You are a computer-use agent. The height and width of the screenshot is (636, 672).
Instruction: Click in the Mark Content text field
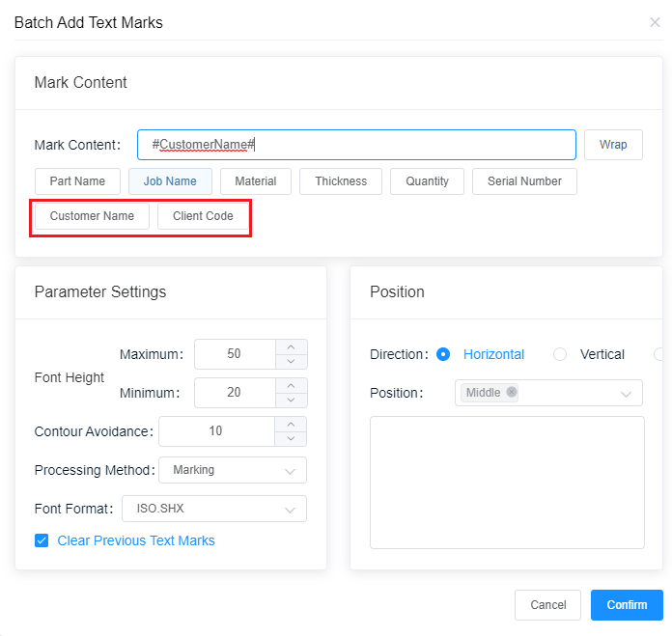pyautogui.click(x=356, y=145)
